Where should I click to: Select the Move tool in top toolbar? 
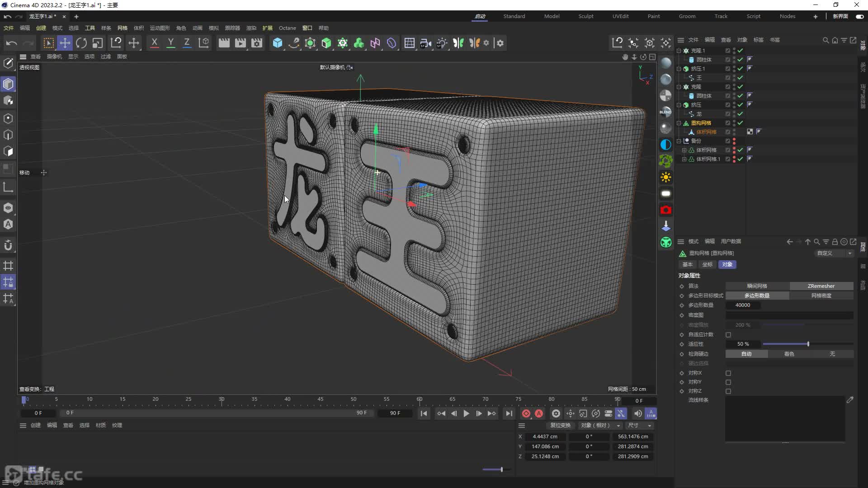[65, 43]
